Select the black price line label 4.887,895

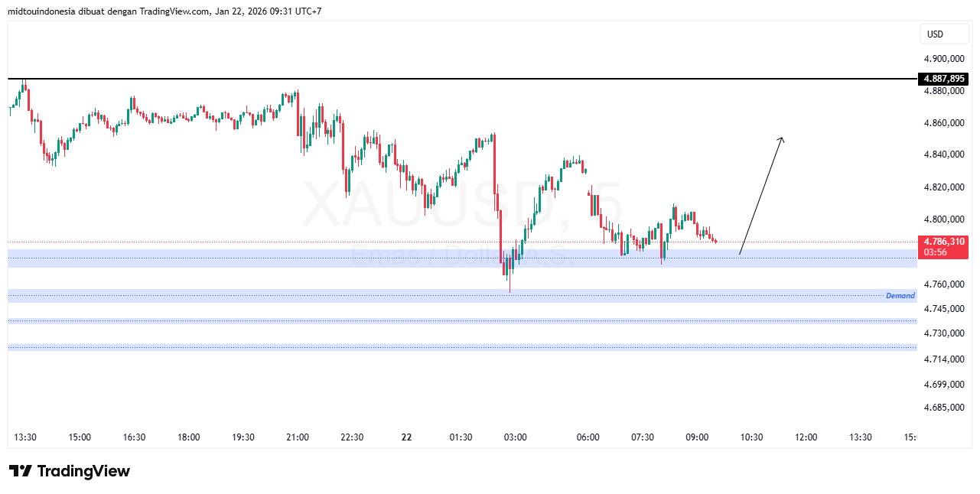point(943,79)
